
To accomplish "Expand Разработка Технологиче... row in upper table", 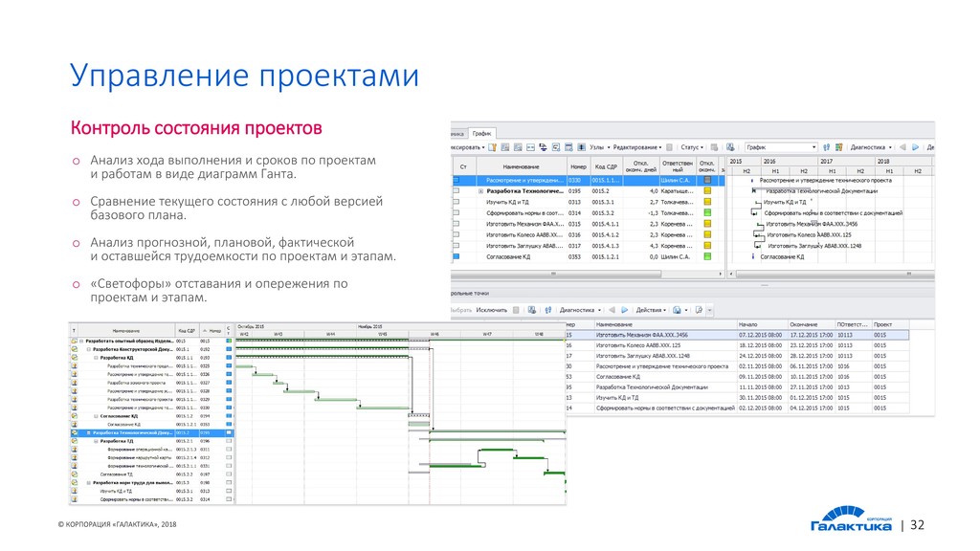I will coord(480,191).
